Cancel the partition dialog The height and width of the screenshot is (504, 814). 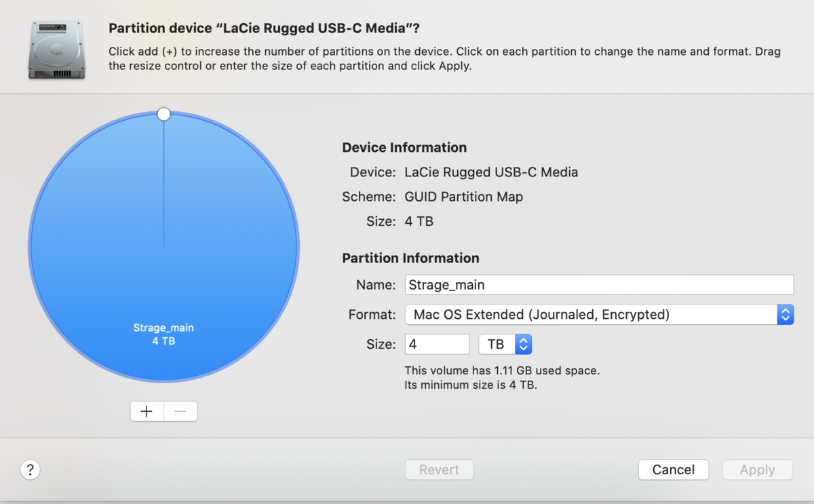pyautogui.click(x=674, y=469)
